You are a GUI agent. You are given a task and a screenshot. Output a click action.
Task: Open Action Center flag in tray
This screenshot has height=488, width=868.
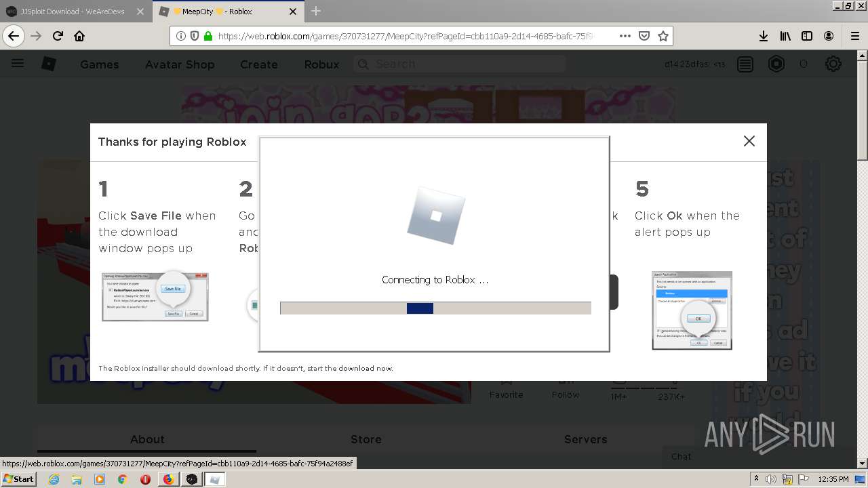802,479
